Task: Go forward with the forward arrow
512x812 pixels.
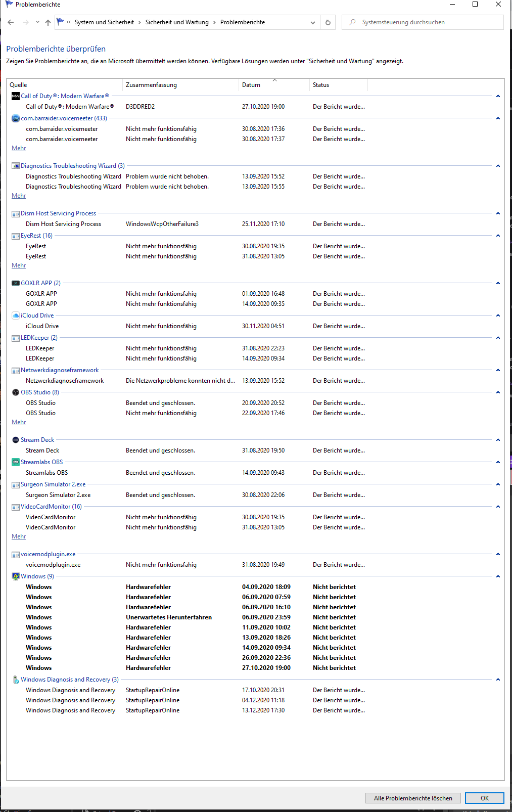Action: [25, 22]
